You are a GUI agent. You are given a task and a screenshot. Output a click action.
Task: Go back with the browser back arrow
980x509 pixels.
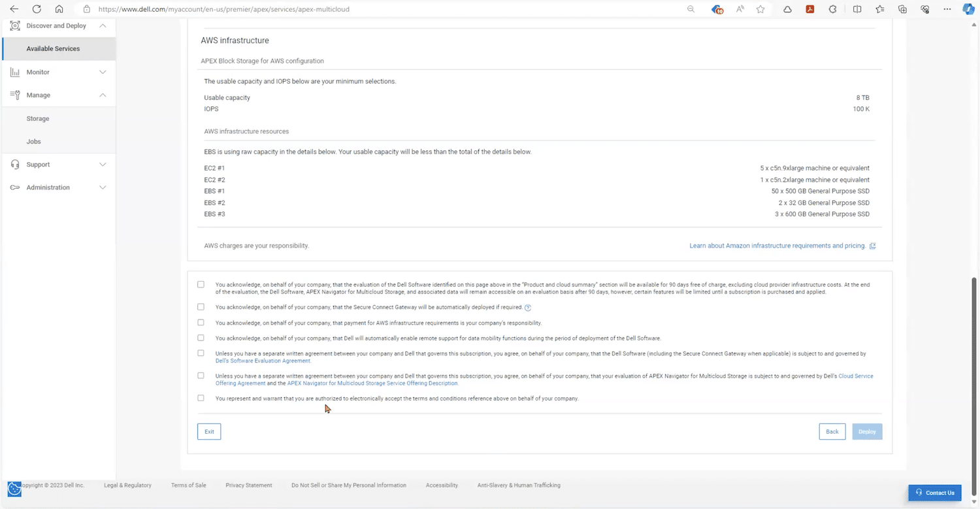point(14,9)
